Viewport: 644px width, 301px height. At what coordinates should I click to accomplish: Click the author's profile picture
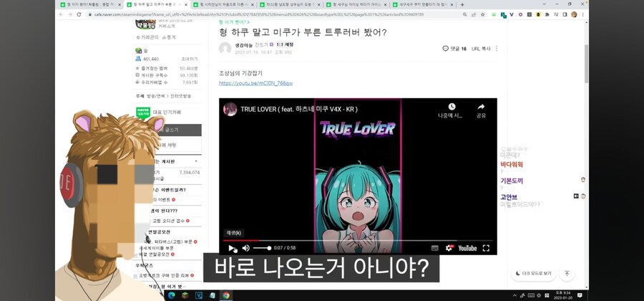225,48
